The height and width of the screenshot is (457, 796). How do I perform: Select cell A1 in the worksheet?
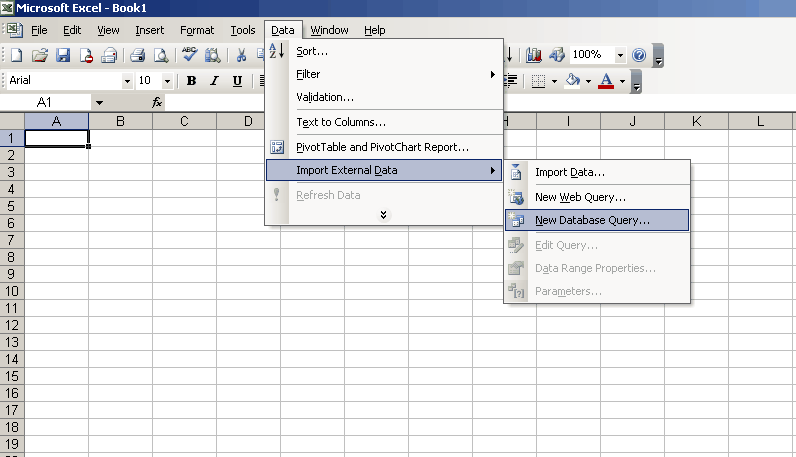(56, 138)
